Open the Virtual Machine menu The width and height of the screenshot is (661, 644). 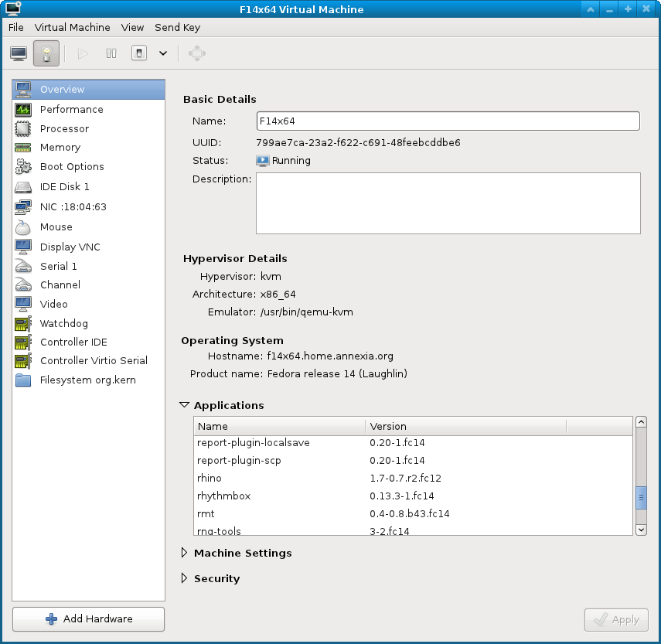click(72, 27)
